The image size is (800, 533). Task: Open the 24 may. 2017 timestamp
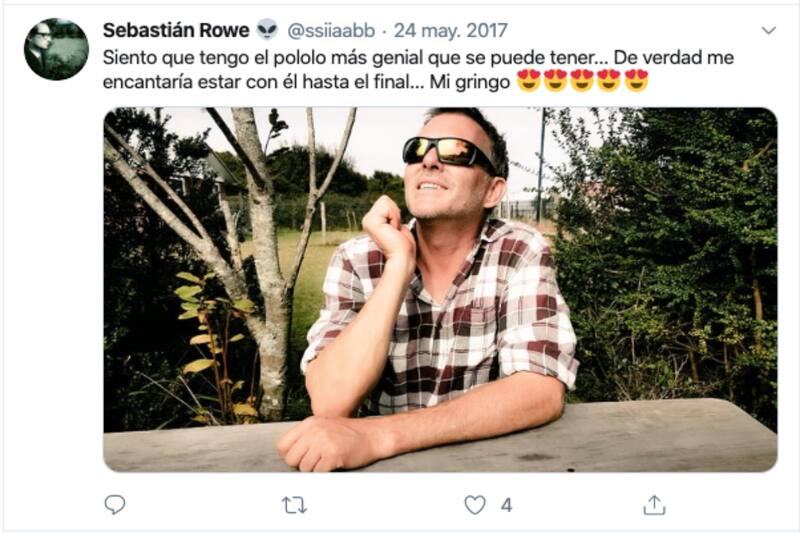coord(451,30)
